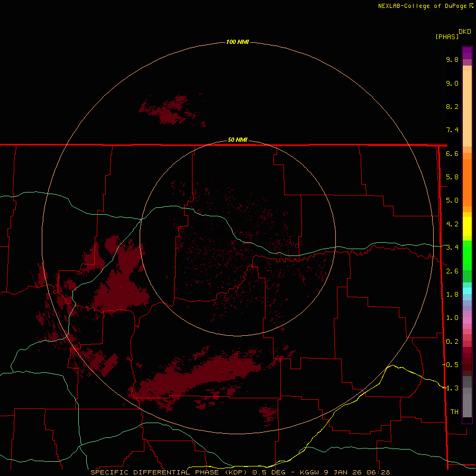
Task: Click the 9.8 color scale value
Action: pyautogui.click(x=452, y=59)
